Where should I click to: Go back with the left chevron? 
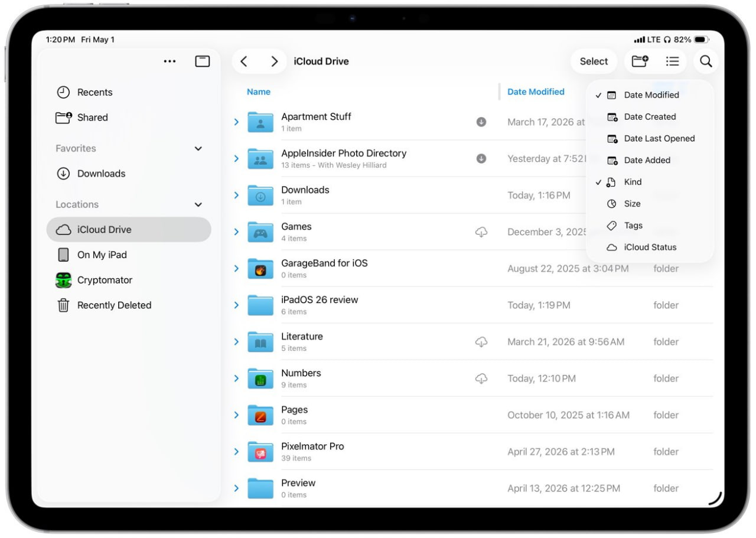point(244,61)
